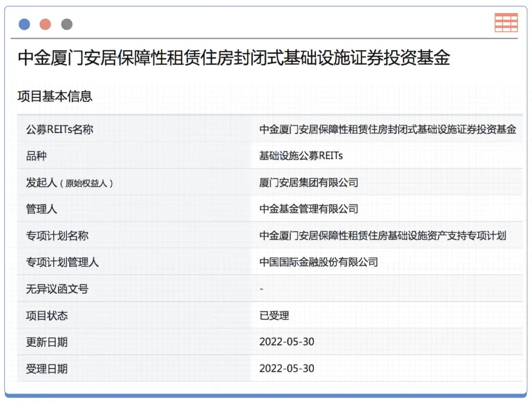The height and width of the screenshot is (403, 532).
Task: Select the 项目基本信息 section heading
Action: [x=55, y=96]
